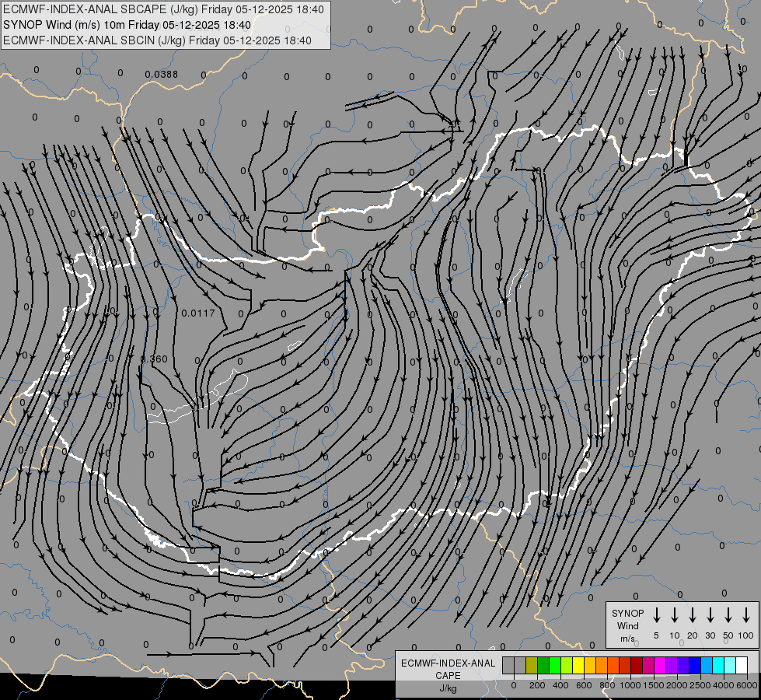The image size is (761, 700).
Task: Click the m/s unit in wind legend
Action: pyautogui.click(x=627, y=639)
